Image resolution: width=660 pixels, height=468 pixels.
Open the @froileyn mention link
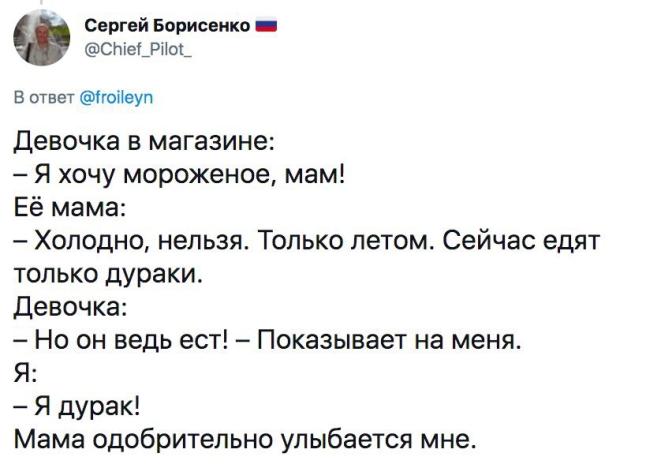(x=117, y=98)
